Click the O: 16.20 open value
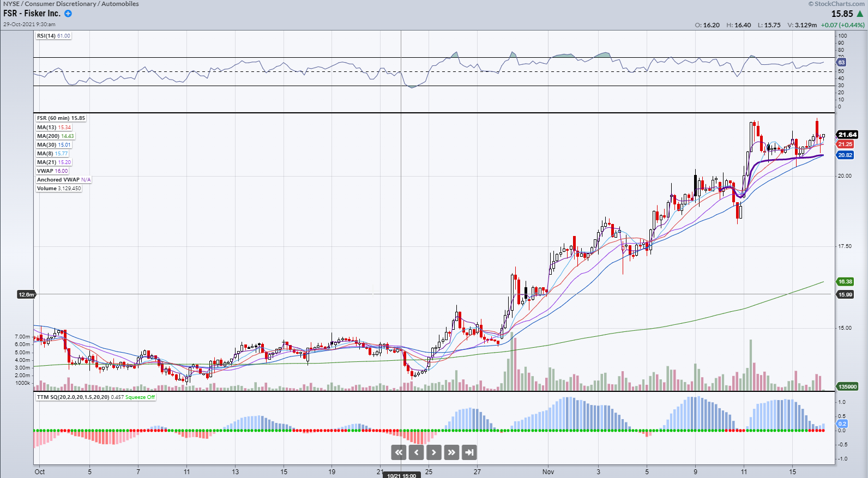This screenshot has width=868, height=478. [707, 25]
